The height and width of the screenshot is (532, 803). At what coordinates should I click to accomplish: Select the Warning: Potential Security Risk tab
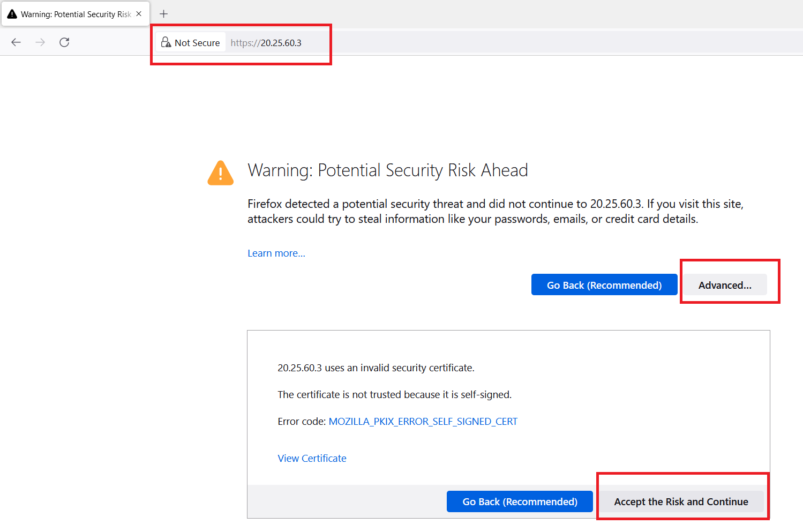76,14
